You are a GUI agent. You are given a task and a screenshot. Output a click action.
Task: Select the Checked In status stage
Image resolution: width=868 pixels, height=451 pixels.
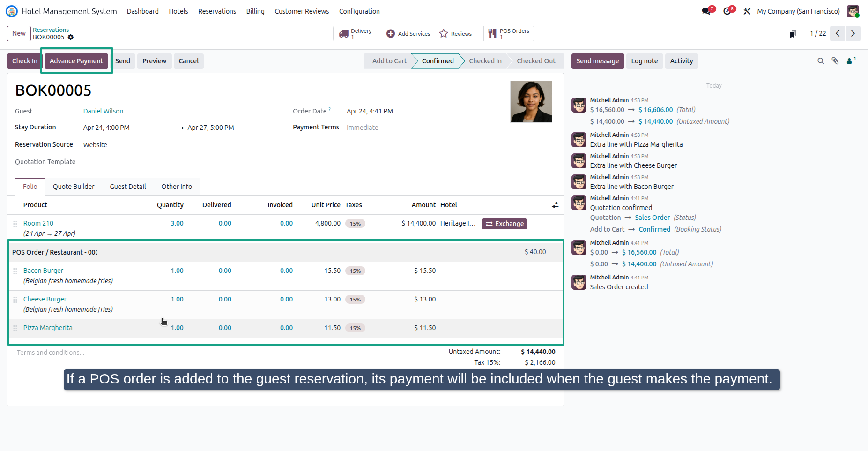pyautogui.click(x=485, y=61)
